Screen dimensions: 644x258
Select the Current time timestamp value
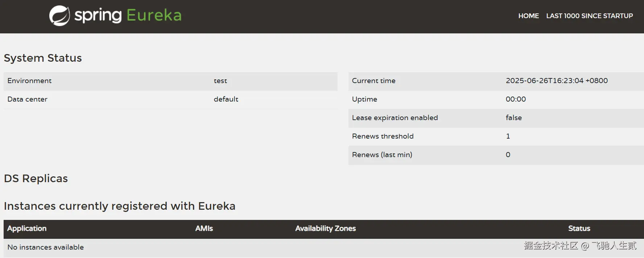click(x=557, y=81)
